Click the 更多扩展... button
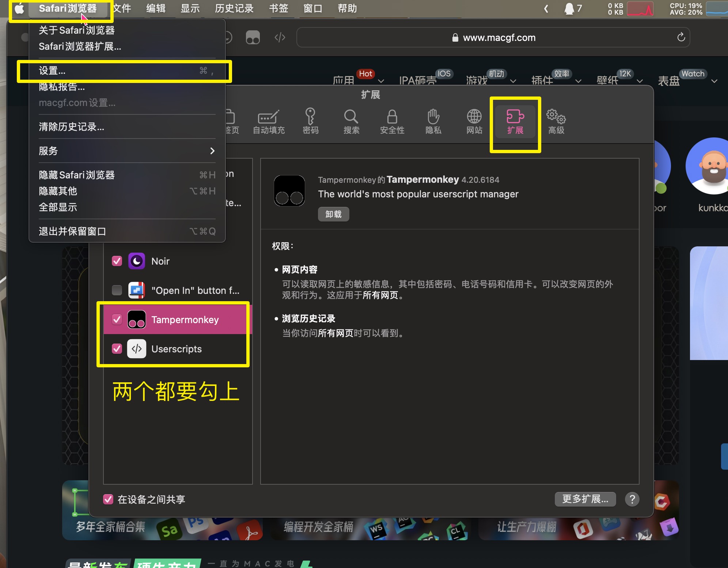The height and width of the screenshot is (568, 728). (584, 499)
